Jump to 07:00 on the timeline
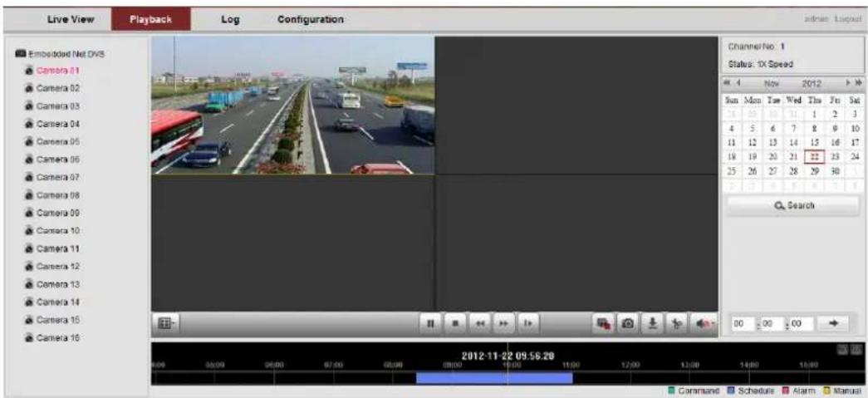The height and width of the screenshot is (398, 868). (x=333, y=366)
